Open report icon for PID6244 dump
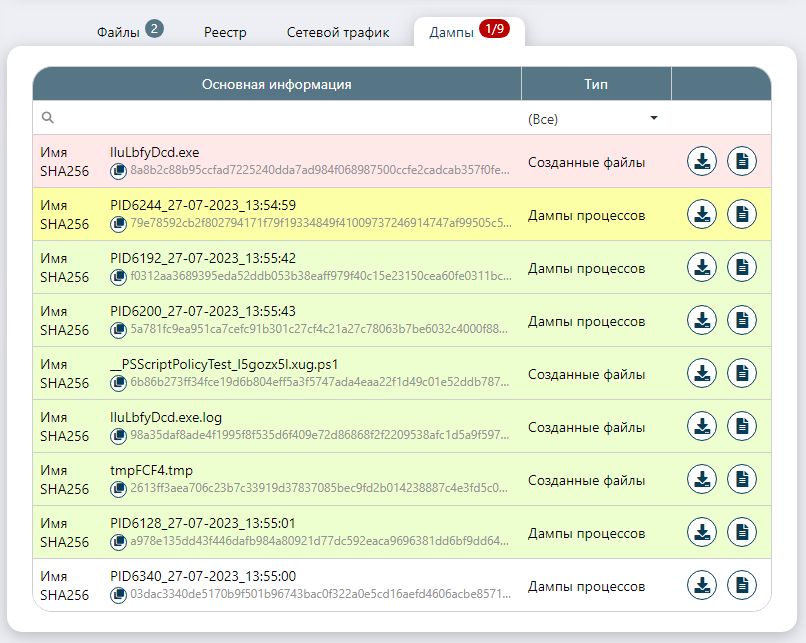The image size is (806, 643). [741, 214]
